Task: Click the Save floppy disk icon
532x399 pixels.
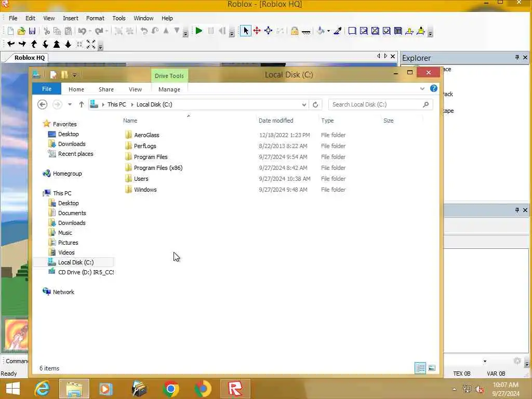Action: pyautogui.click(x=32, y=31)
